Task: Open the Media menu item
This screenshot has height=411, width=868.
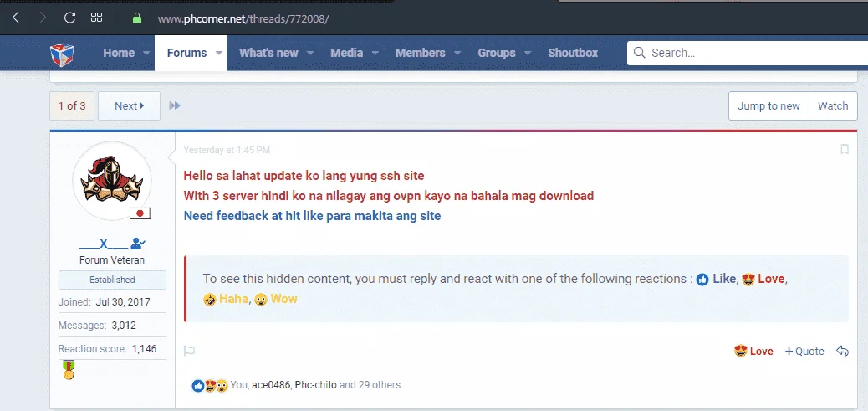Action: coord(346,54)
